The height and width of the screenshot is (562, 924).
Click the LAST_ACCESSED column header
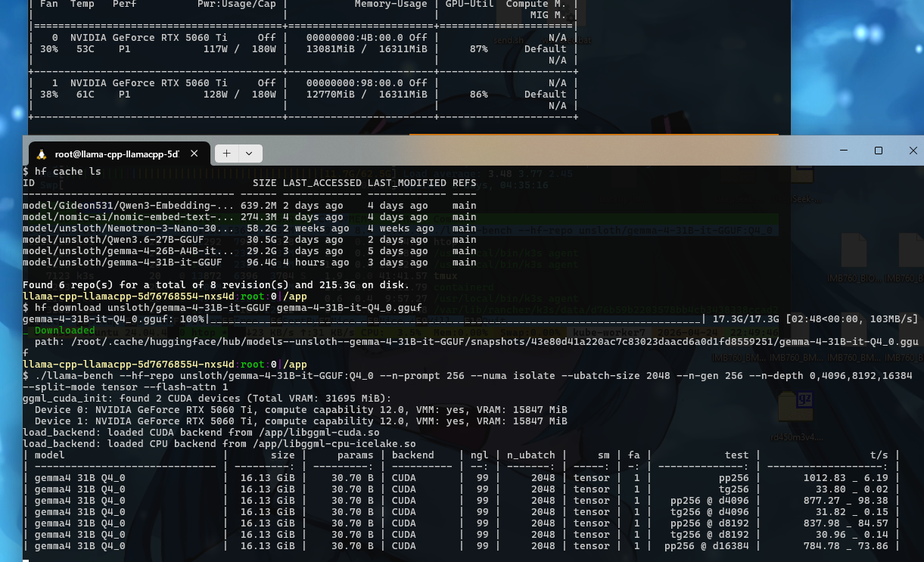coord(322,183)
